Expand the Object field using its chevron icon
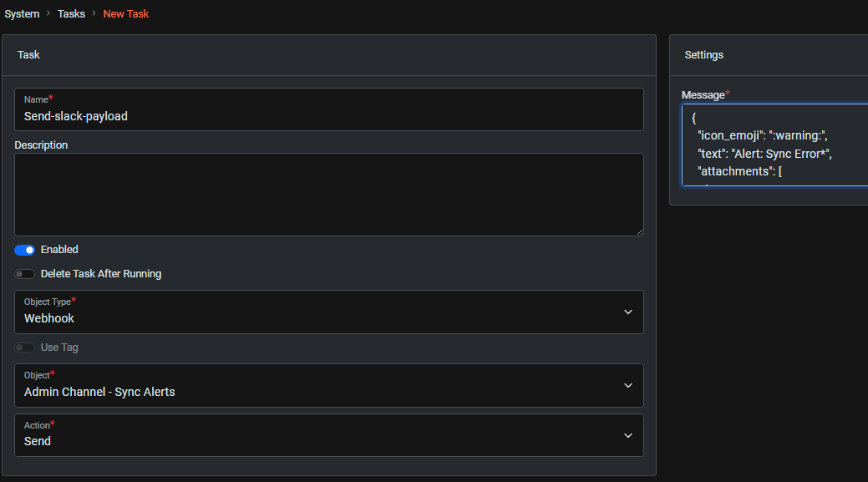Screen dimensions: 868x482 click(x=628, y=385)
